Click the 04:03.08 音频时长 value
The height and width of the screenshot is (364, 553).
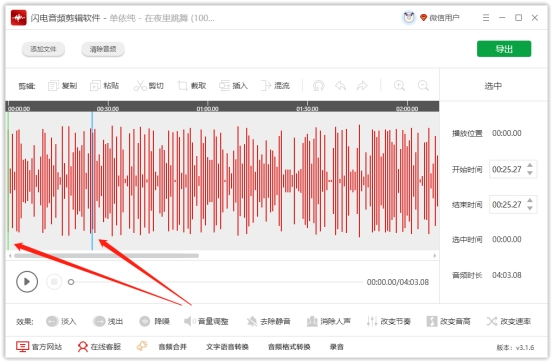pyautogui.click(x=507, y=275)
